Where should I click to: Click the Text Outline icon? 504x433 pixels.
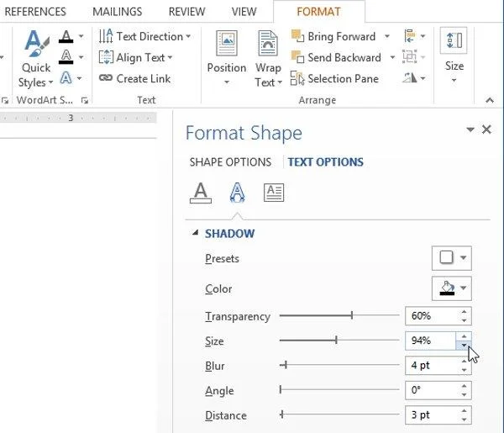tap(66, 57)
